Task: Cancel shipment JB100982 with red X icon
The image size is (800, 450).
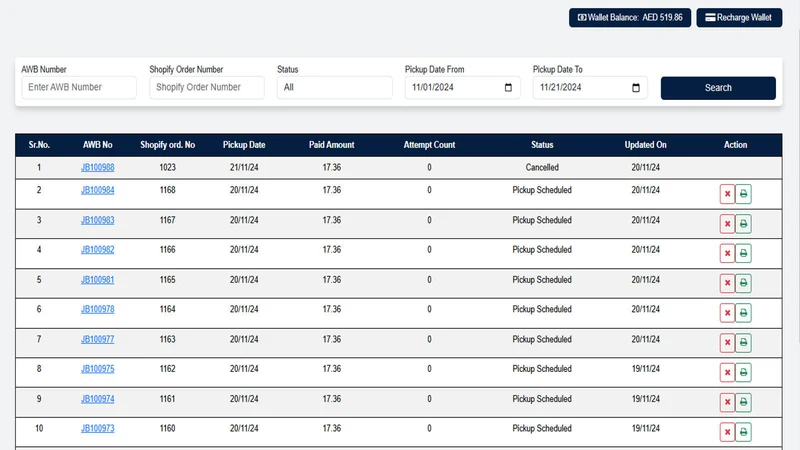Action: tap(727, 253)
